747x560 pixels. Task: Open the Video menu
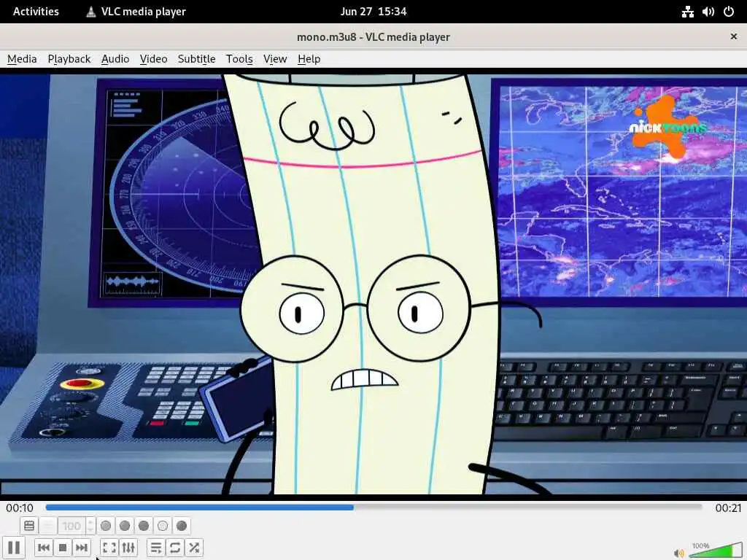153,59
